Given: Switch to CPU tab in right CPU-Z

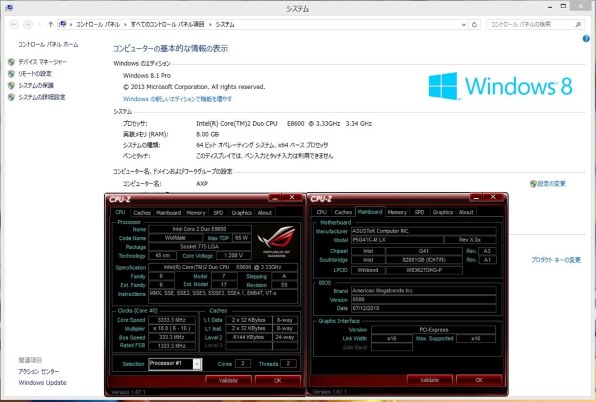Looking at the screenshot, I should point(322,212).
